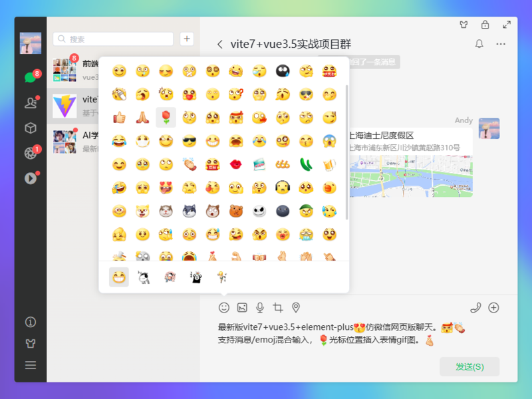This screenshot has height=399, width=532.
Task: Insert the sunglasses emoji
Action: tap(190, 141)
